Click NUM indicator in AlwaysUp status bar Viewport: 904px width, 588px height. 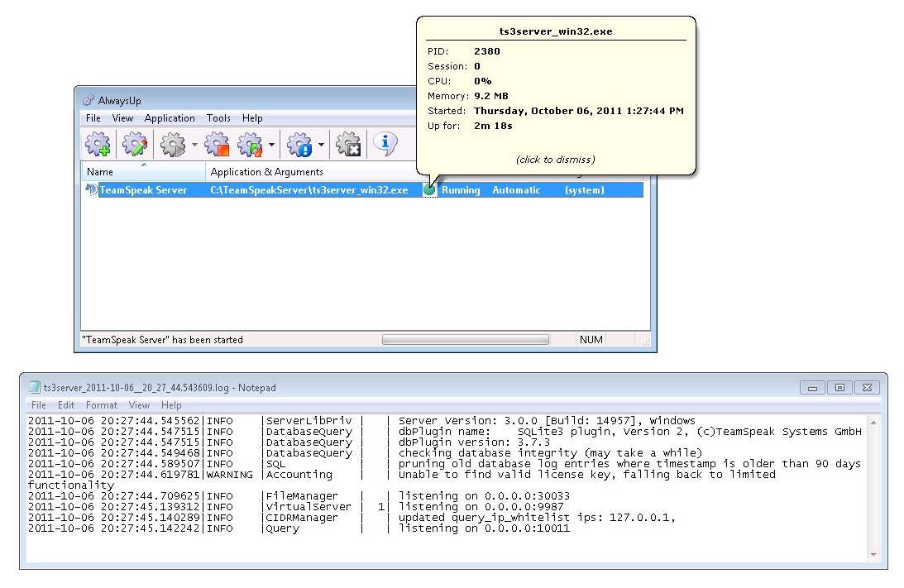click(591, 340)
